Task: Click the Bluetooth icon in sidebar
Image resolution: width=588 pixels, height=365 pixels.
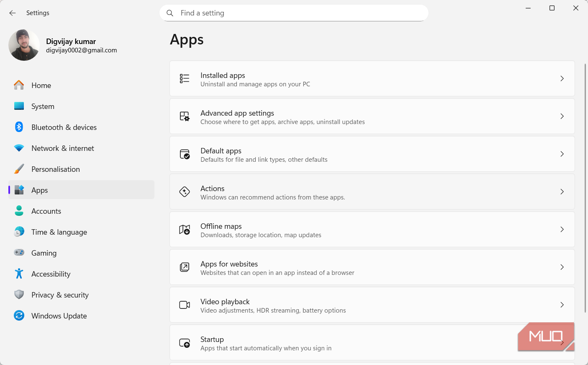Action: pyautogui.click(x=19, y=127)
